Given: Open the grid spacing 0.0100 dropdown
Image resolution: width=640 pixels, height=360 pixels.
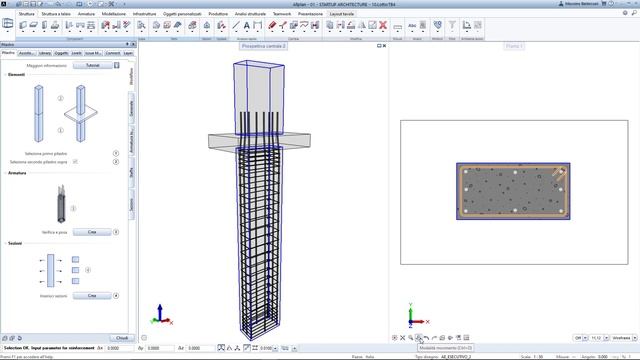Looking at the screenshot, I should tap(276, 348).
